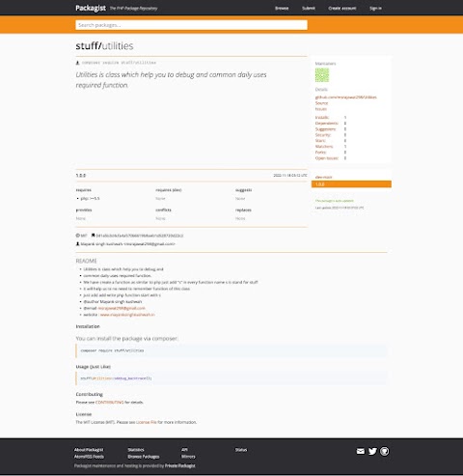Image resolution: width=463 pixels, height=476 pixels.
Task: Click the bookmark icon beside the commit hash
Action: tap(93, 236)
